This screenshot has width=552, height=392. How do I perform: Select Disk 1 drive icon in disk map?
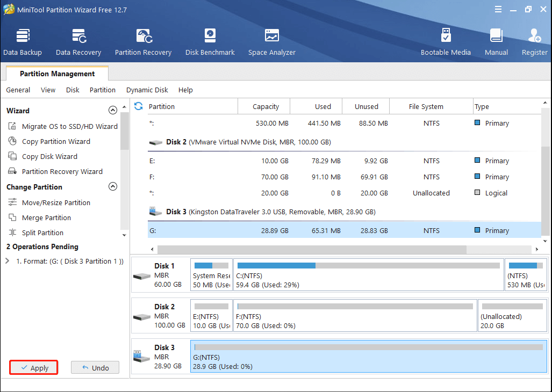[x=142, y=277]
